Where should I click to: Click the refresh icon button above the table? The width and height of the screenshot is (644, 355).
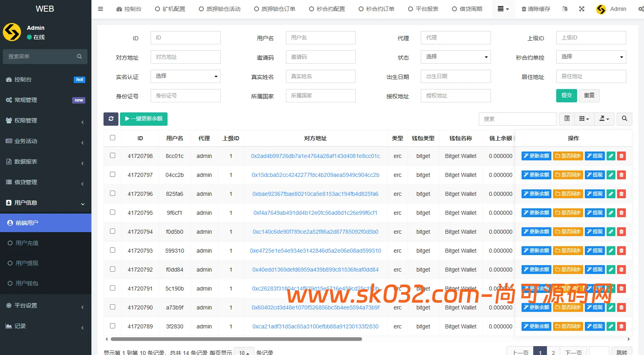click(x=111, y=119)
